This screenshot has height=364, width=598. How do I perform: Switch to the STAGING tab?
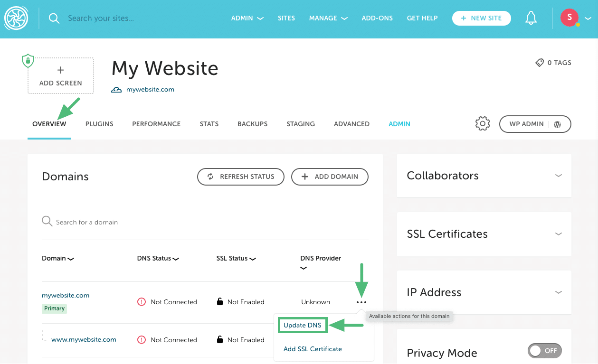point(300,124)
